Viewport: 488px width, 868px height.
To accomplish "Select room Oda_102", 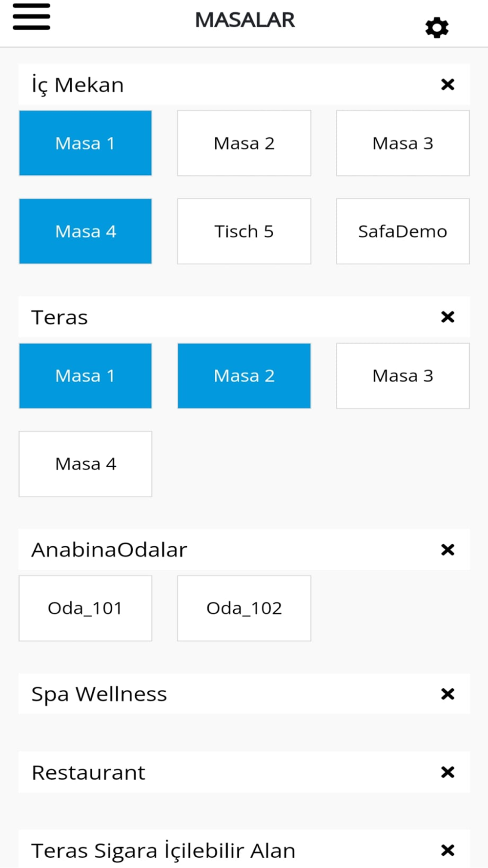I will click(x=244, y=608).
